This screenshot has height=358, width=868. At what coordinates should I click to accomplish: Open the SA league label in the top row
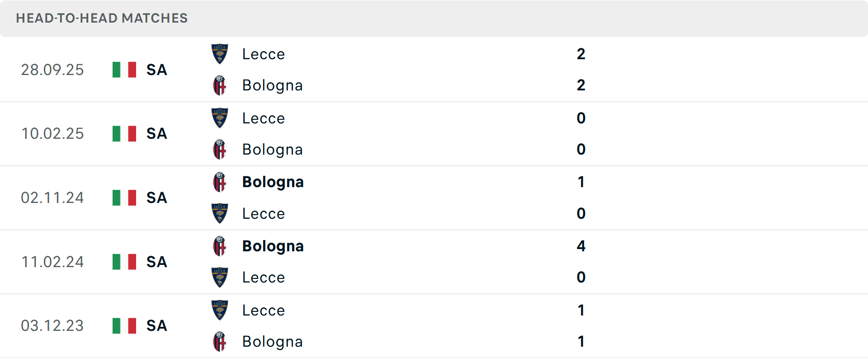[x=156, y=70]
